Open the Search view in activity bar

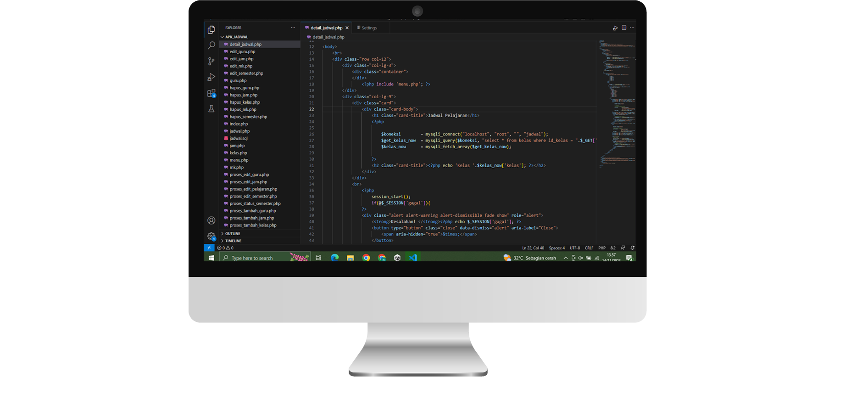[x=211, y=45]
